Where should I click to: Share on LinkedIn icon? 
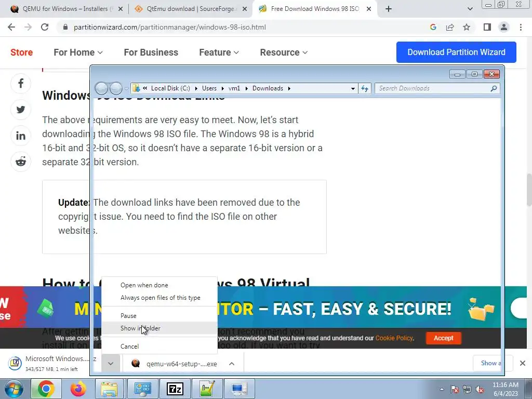tap(21, 136)
